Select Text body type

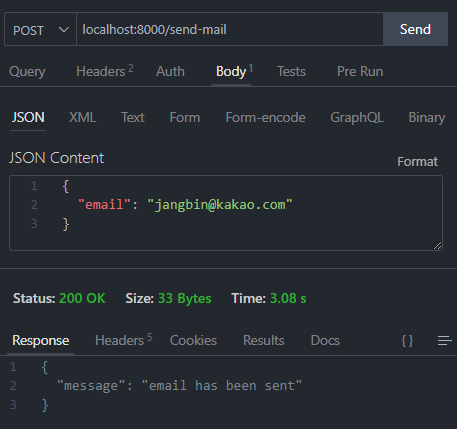point(133,117)
